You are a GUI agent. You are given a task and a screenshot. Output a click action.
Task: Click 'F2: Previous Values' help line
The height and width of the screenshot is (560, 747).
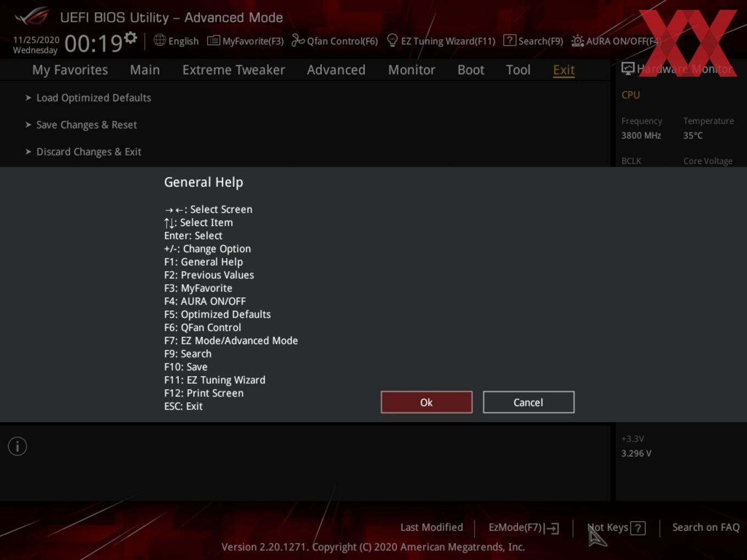point(209,275)
